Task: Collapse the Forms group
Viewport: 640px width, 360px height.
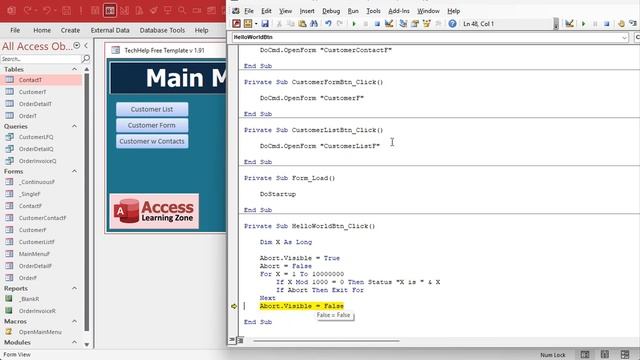Action: click(74, 171)
